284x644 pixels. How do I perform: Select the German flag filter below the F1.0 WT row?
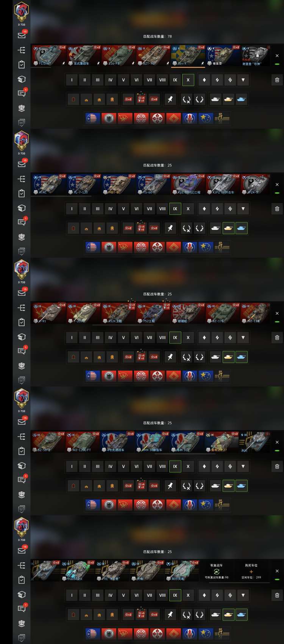coord(109,118)
